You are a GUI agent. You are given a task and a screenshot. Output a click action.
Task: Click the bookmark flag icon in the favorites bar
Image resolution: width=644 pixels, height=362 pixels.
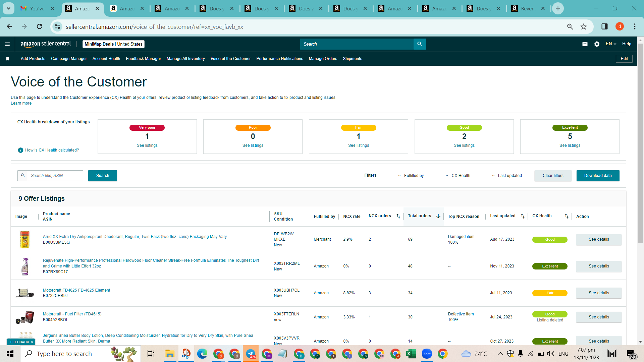point(7,59)
